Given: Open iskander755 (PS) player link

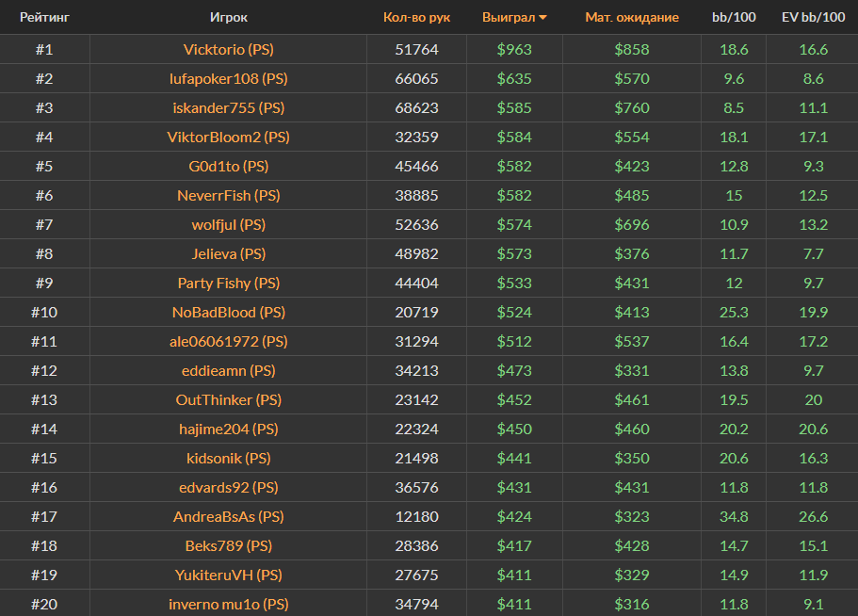Looking at the screenshot, I should click(229, 107).
